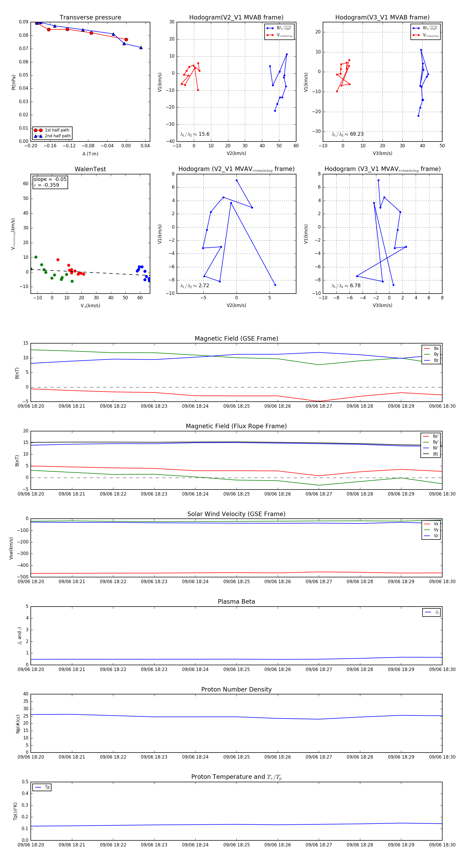Click the 'Tp(10^6K)' y-axis label
Image resolution: width=473 pixels, height=868 pixels.
[15, 811]
